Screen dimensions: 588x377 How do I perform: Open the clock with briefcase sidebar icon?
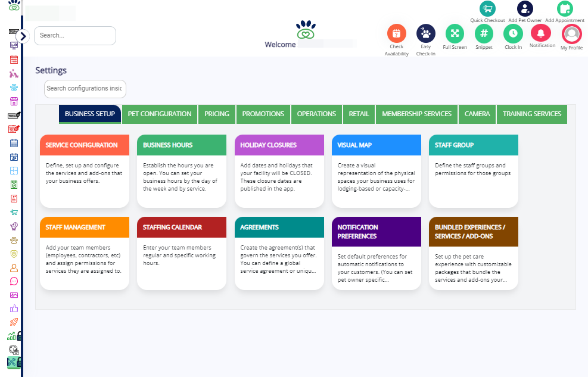14,350
